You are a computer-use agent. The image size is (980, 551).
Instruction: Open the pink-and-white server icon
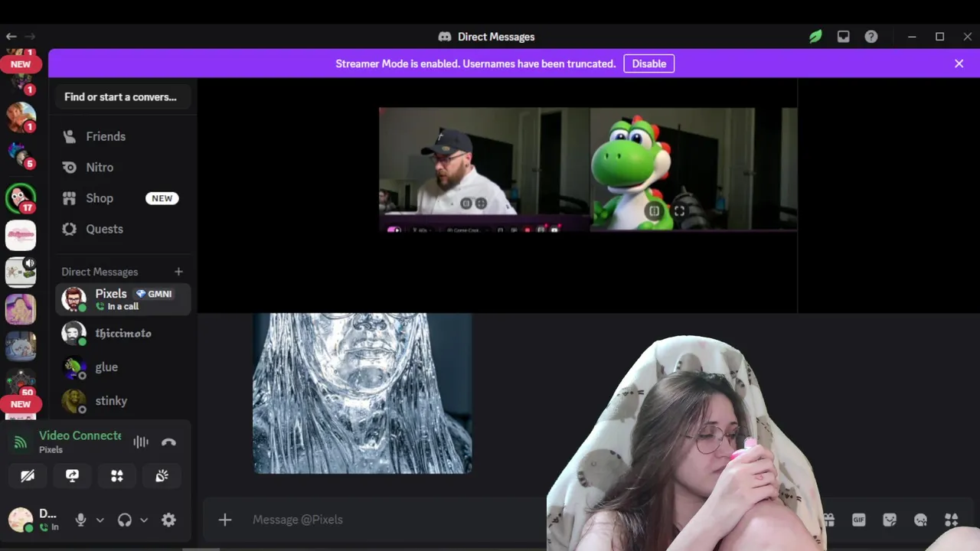click(21, 236)
